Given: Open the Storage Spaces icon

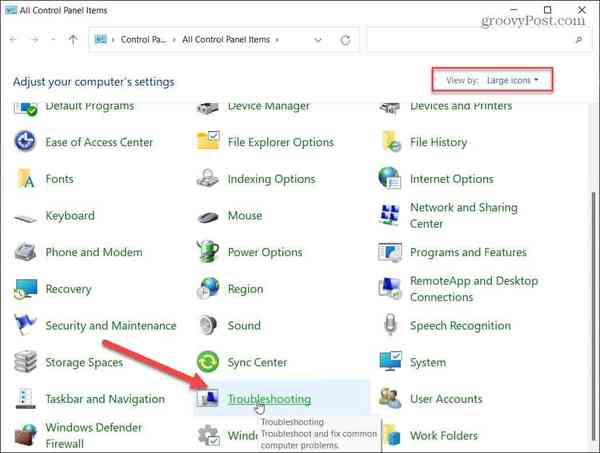Looking at the screenshot, I should coord(25,361).
